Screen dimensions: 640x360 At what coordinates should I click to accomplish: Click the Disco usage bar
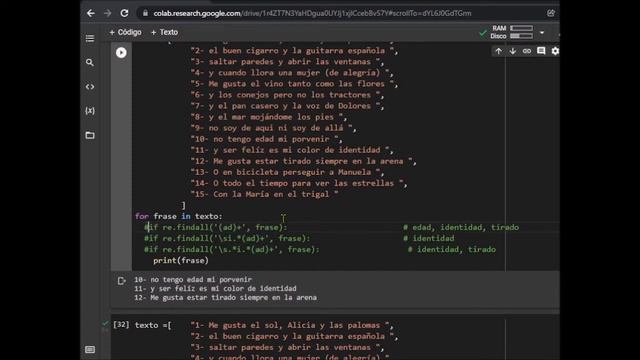[x=521, y=36]
